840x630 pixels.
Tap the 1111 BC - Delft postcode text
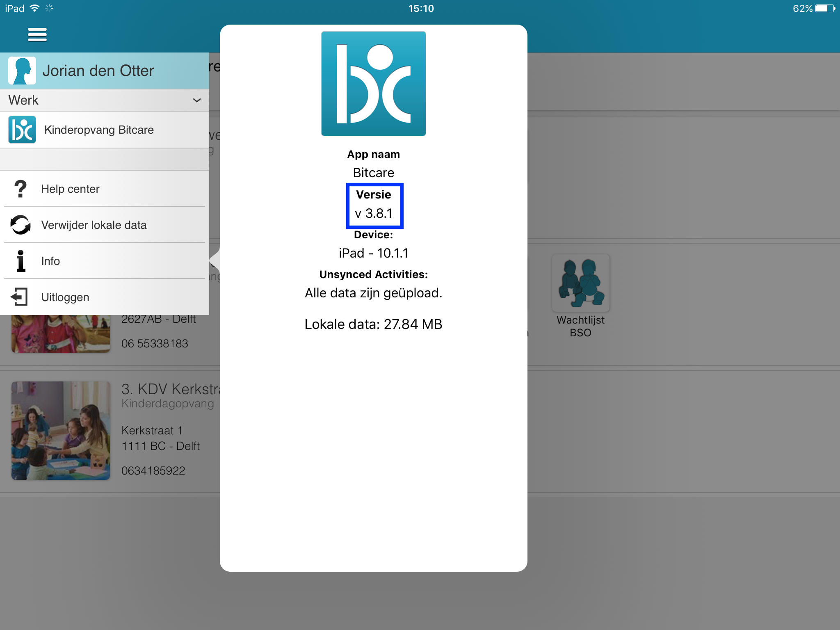click(160, 446)
